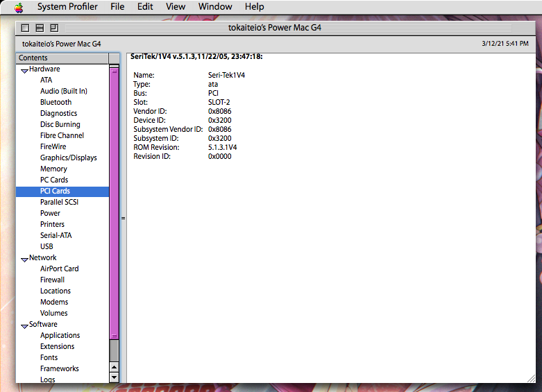Click the SeriTek/1V4 card heading

[x=196, y=57]
